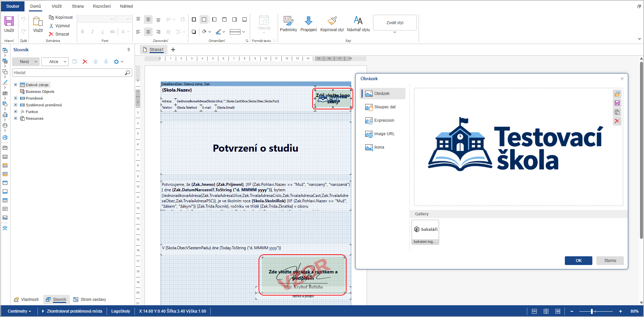
Task: Expand the Datové zdroje tree node
Action: click(15, 85)
